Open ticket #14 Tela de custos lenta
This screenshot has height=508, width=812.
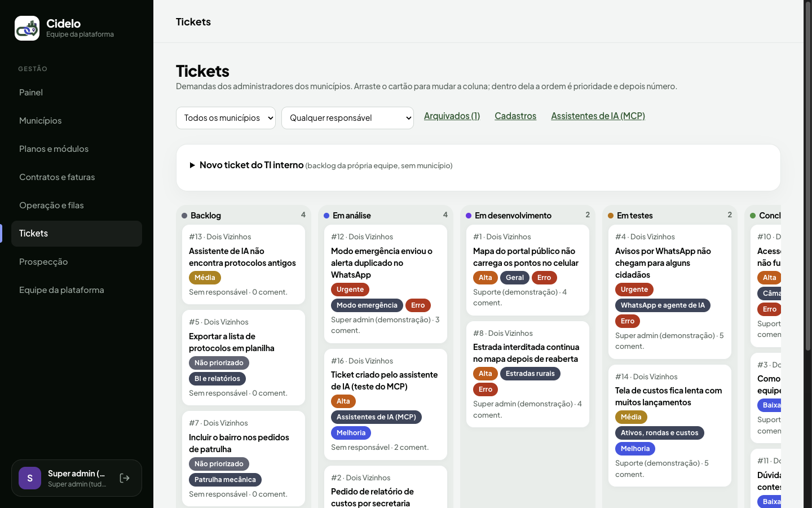tap(670, 426)
